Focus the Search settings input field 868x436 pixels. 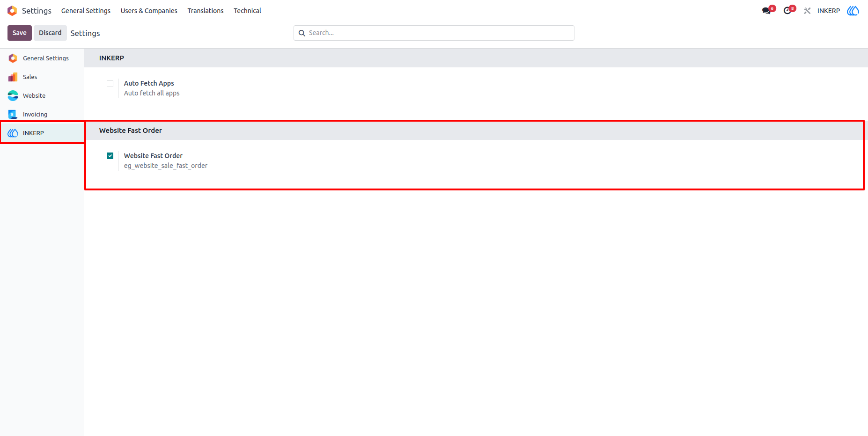tap(434, 33)
